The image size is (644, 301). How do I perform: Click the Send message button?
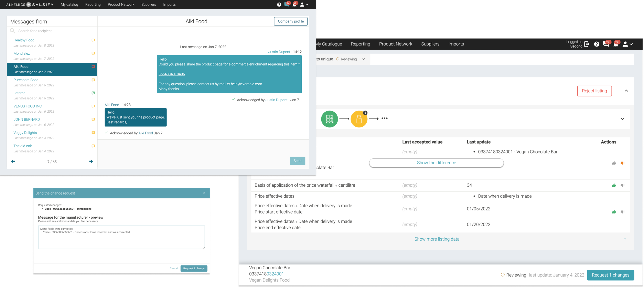pos(297,161)
